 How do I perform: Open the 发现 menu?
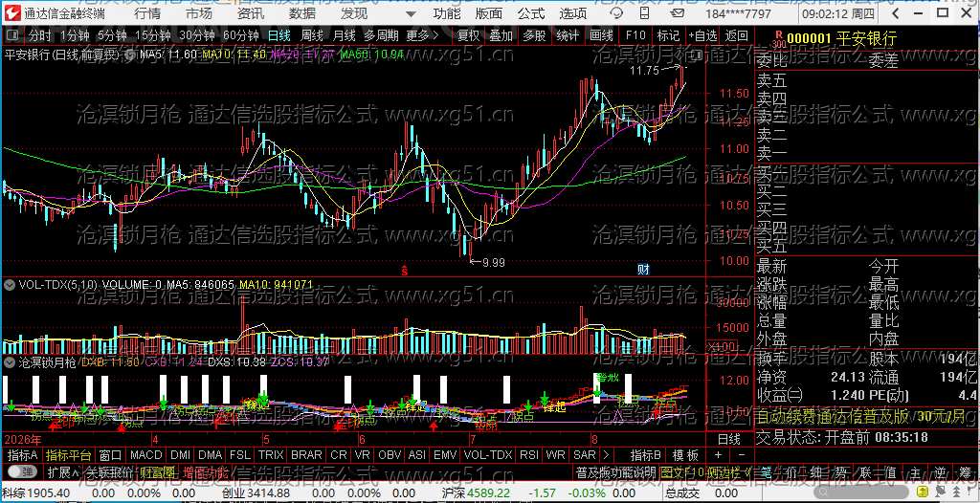pos(354,13)
